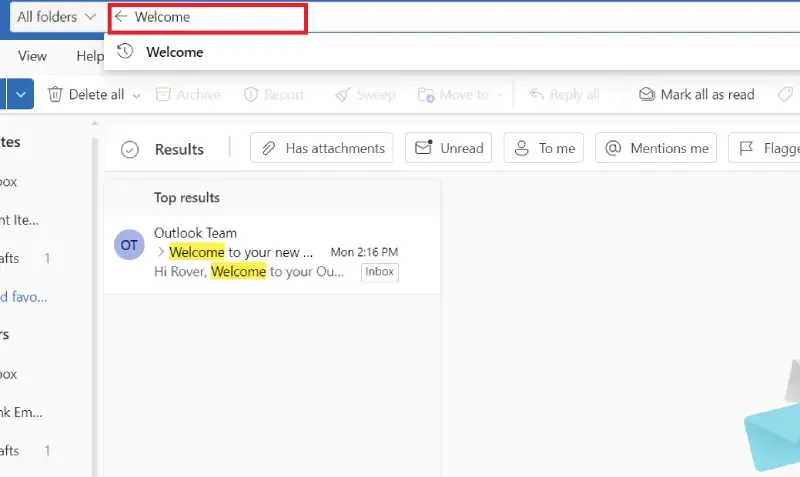Viewport: 800px width, 477px height.
Task: Click the Sweep broom icon
Action: 343,94
